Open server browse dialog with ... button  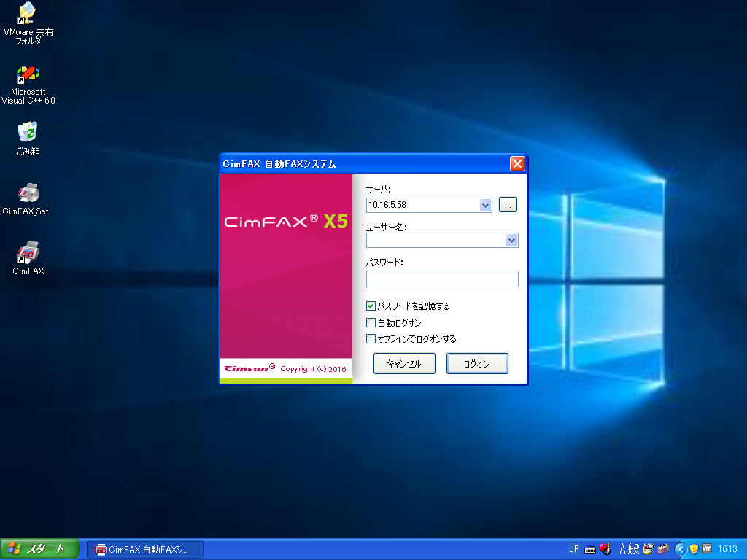coord(508,205)
